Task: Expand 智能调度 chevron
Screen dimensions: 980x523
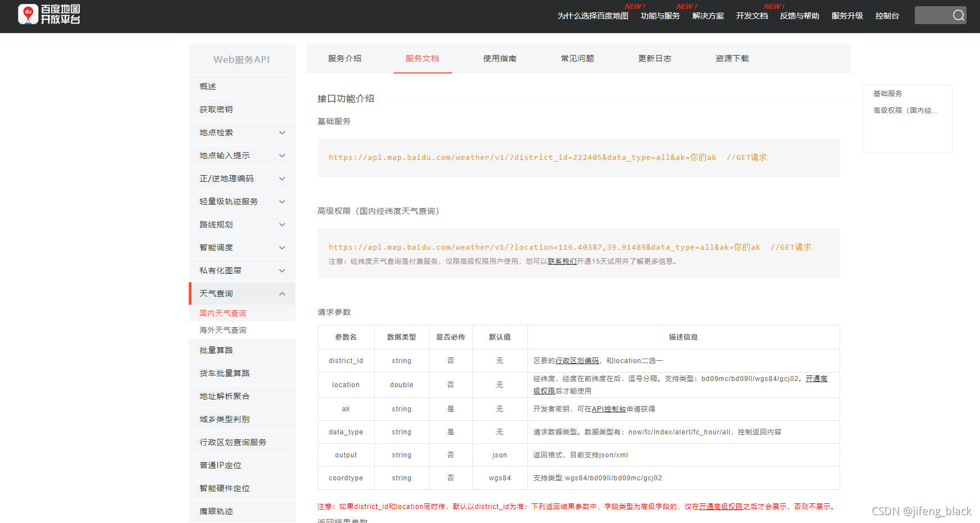Action: click(x=282, y=248)
